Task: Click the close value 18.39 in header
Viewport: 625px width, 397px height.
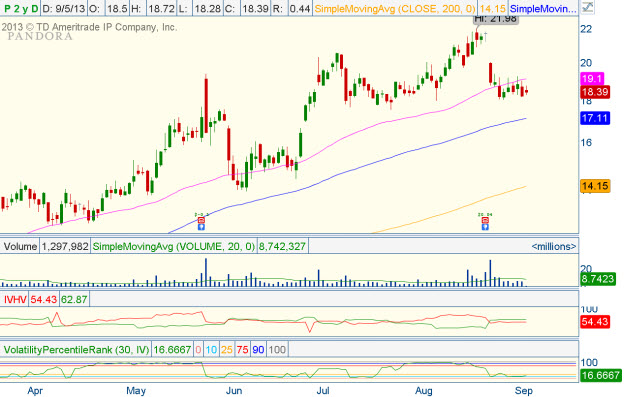Action: point(255,8)
